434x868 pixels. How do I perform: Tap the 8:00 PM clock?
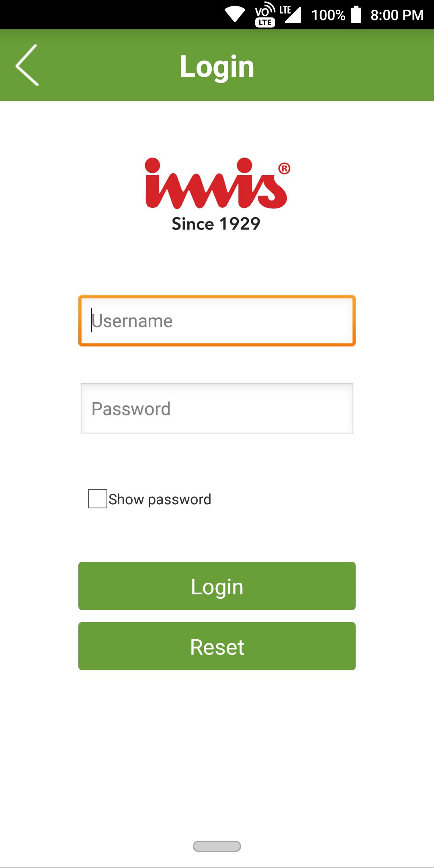point(397,15)
